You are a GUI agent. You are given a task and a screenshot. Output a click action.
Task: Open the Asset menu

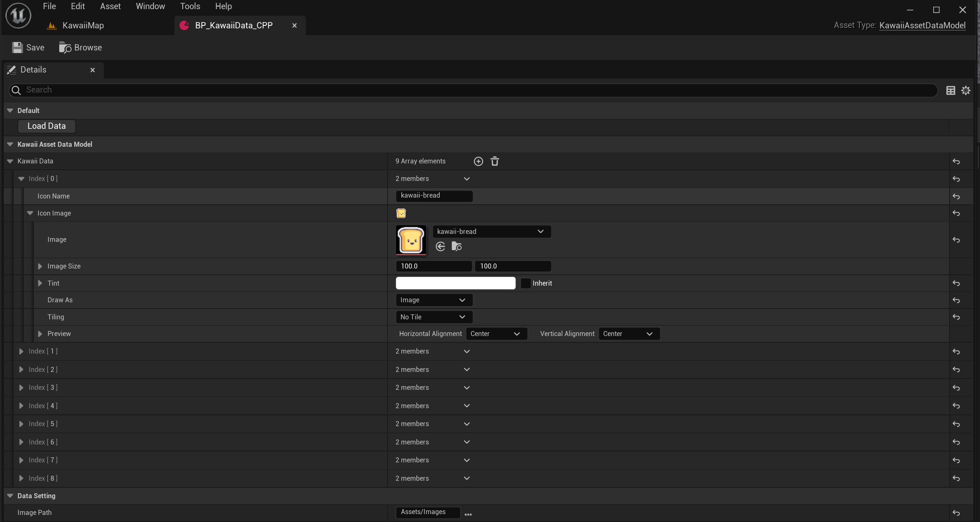(110, 6)
